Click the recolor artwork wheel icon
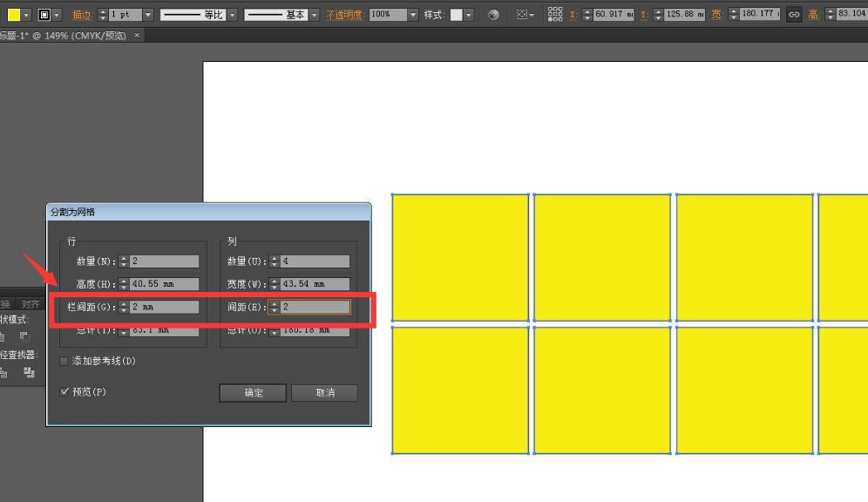Screen dimensions: 868x502 click(494, 15)
